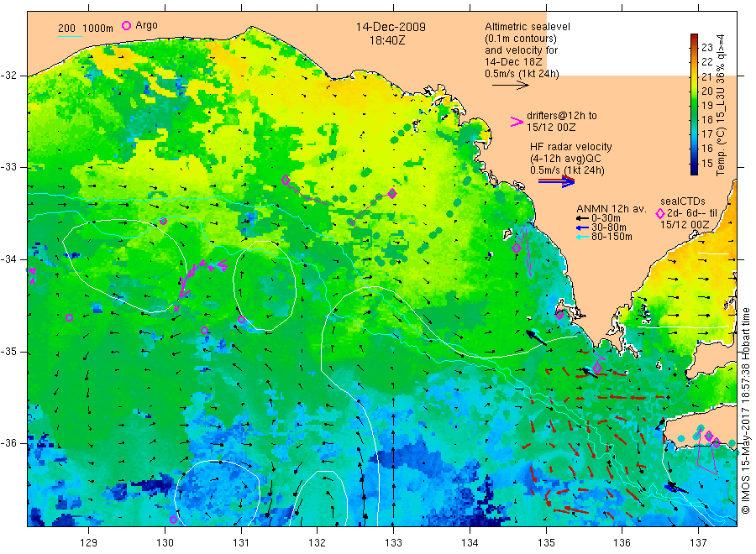The image size is (756, 554).
Task: Click the cyan 80-150m ANMN legend arrow
Action: click(x=582, y=237)
